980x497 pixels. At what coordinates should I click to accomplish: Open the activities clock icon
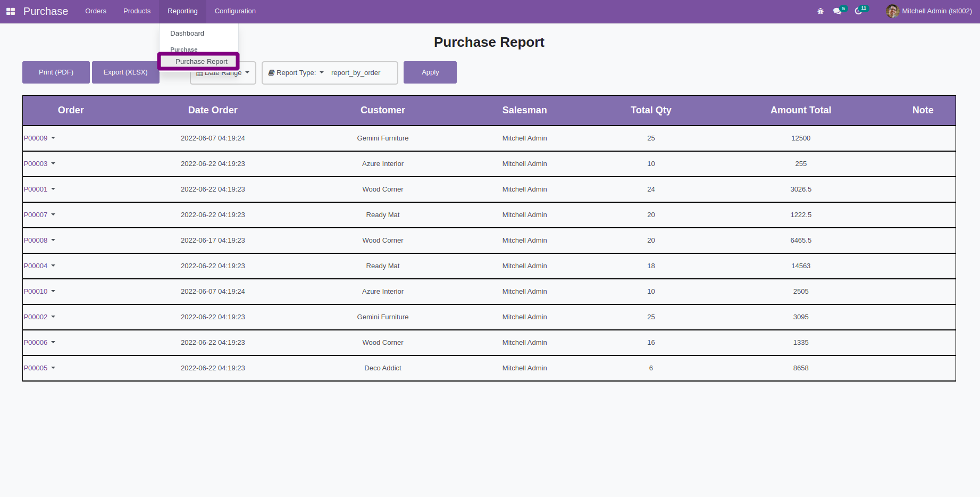coord(858,11)
